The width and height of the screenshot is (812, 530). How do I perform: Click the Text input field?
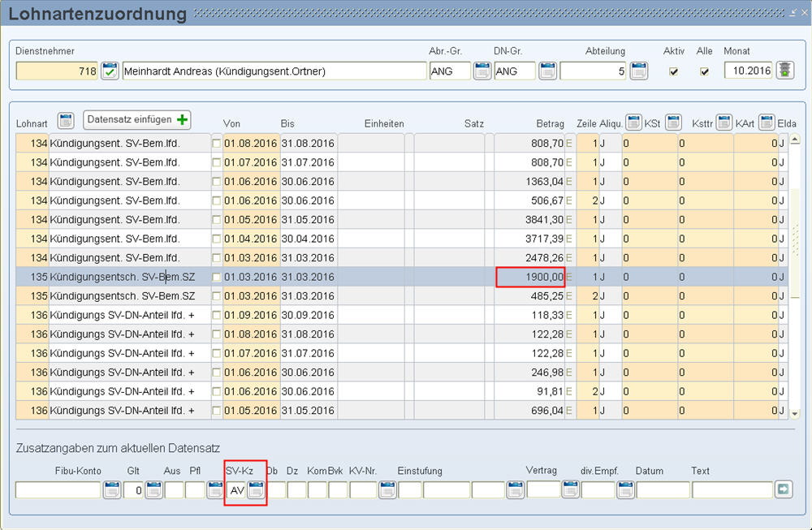coord(732,489)
